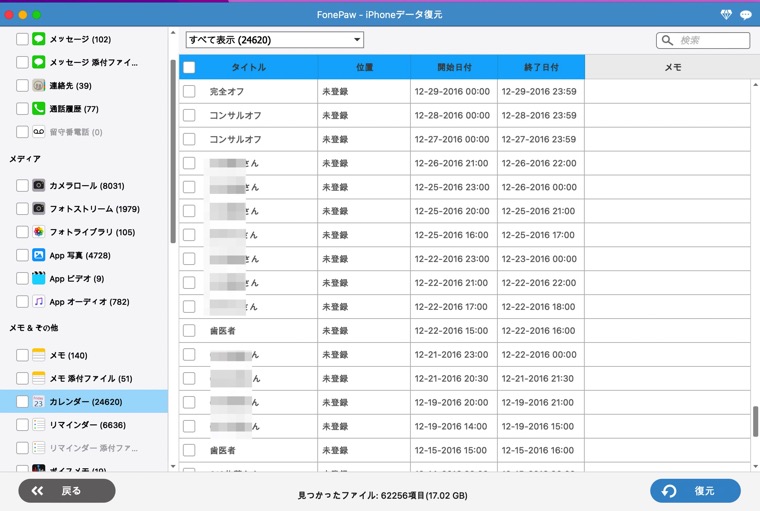
Task: Click table scroll-down arrow
Action: [x=755, y=466]
